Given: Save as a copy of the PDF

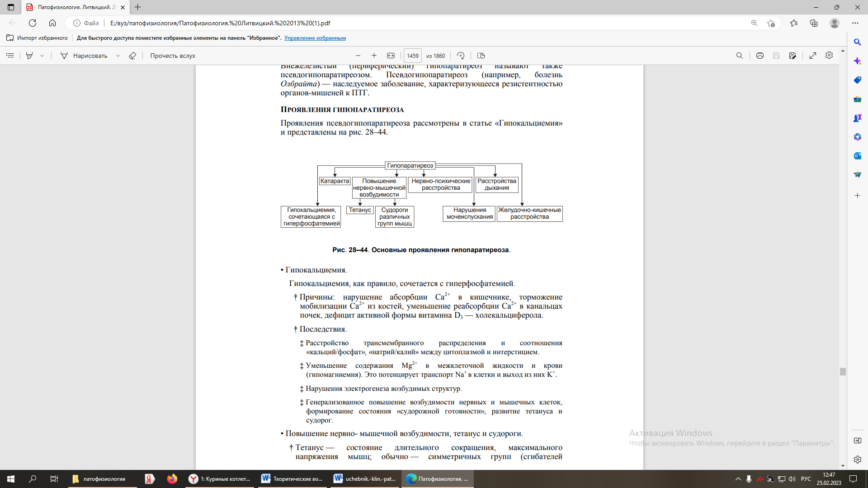Looking at the screenshot, I should (x=793, y=56).
